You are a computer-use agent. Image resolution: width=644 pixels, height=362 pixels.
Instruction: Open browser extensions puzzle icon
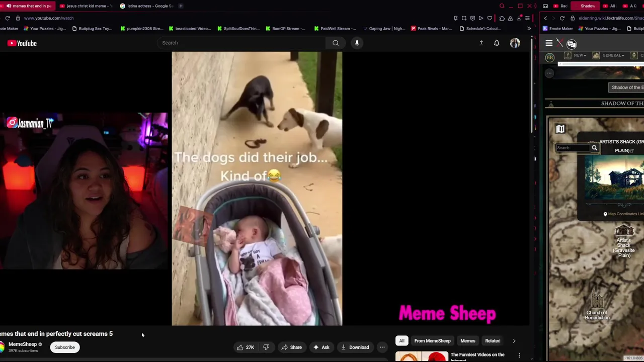coord(502,18)
